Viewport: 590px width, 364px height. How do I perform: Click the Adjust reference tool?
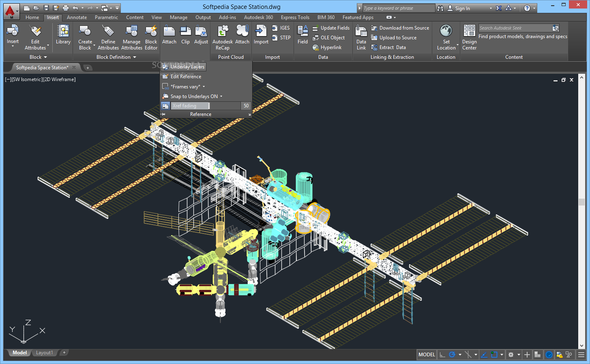201,34
